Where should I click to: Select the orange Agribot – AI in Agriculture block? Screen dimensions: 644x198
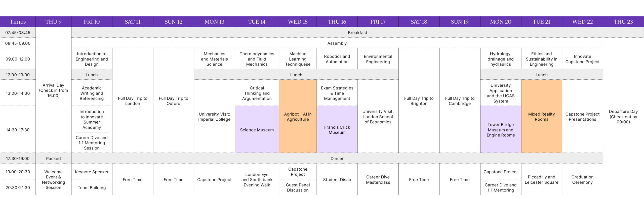point(298,117)
